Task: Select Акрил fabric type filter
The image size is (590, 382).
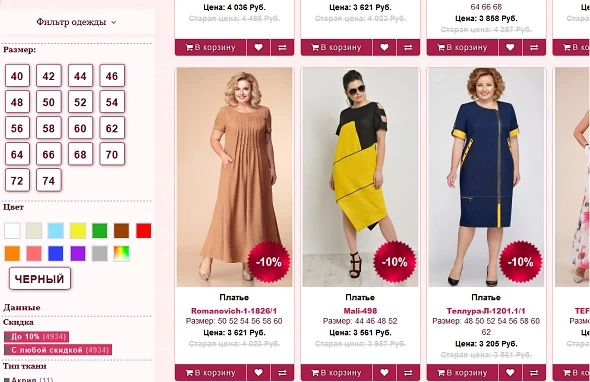Action: point(28,379)
